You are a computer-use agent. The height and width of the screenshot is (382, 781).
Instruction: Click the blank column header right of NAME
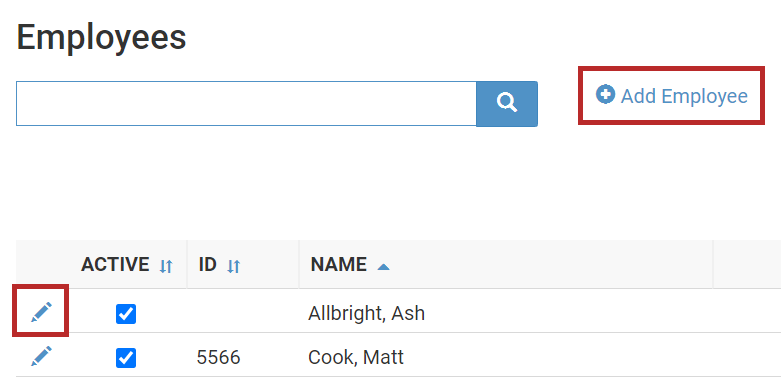tap(747, 264)
